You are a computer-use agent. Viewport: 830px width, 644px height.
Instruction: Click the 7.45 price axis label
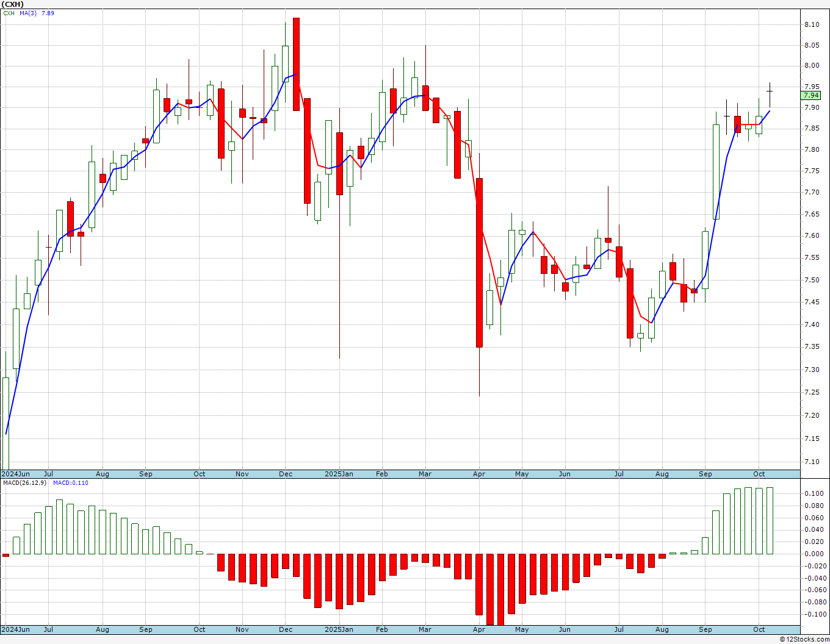click(812, 302)
